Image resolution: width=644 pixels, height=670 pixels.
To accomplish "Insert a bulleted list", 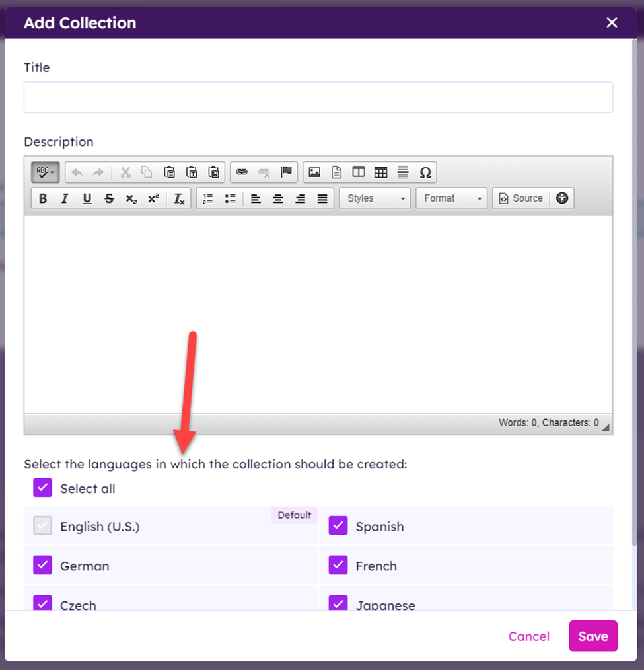I will point(230,198).
